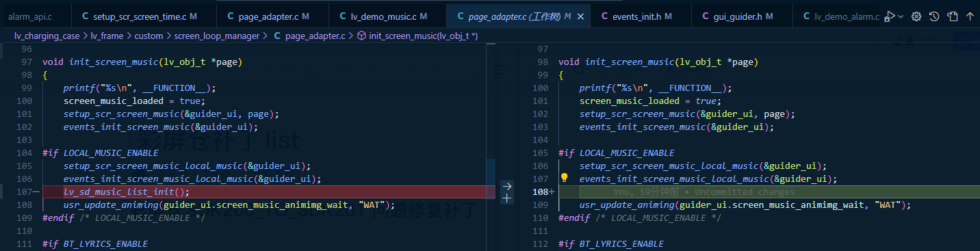
Task: Click init_screen_music symbol in breadcrumb
Action: click(x=423, y=36)
